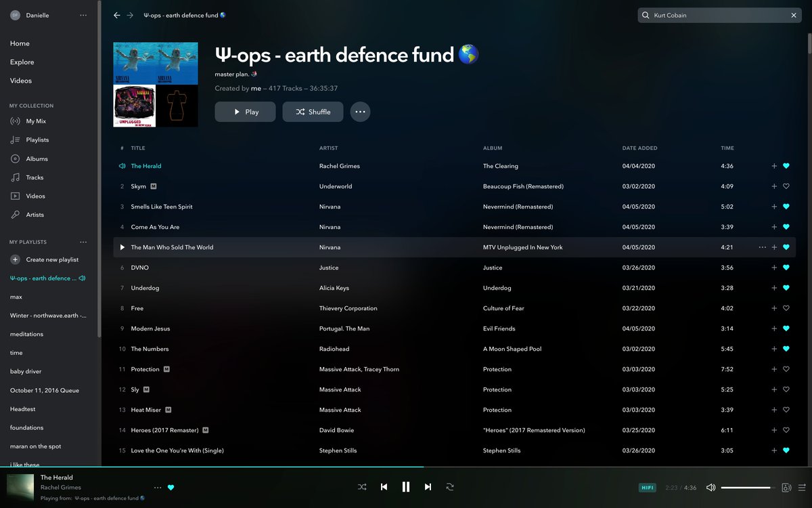Screen dimensions: 812x508
Task: Open more options for The Man Who Sold The World
Action: coord(763,247)
